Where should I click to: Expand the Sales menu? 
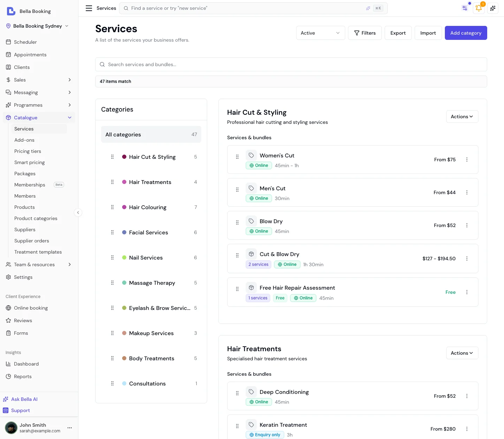point(39,80)
